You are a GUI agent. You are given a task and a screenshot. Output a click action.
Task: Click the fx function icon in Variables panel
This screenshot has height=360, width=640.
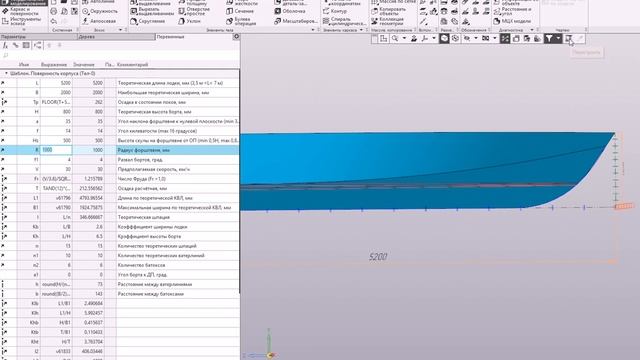[x=5, y=45]
